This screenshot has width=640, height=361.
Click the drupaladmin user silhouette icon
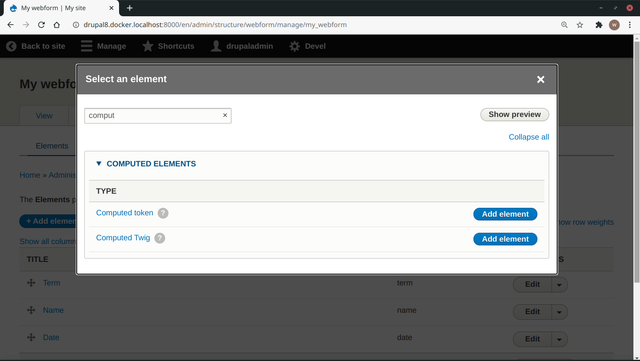[216, 46]
